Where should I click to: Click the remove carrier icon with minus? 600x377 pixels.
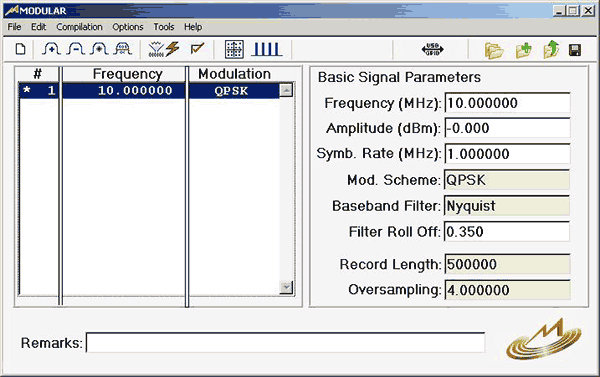click(76, 49)
